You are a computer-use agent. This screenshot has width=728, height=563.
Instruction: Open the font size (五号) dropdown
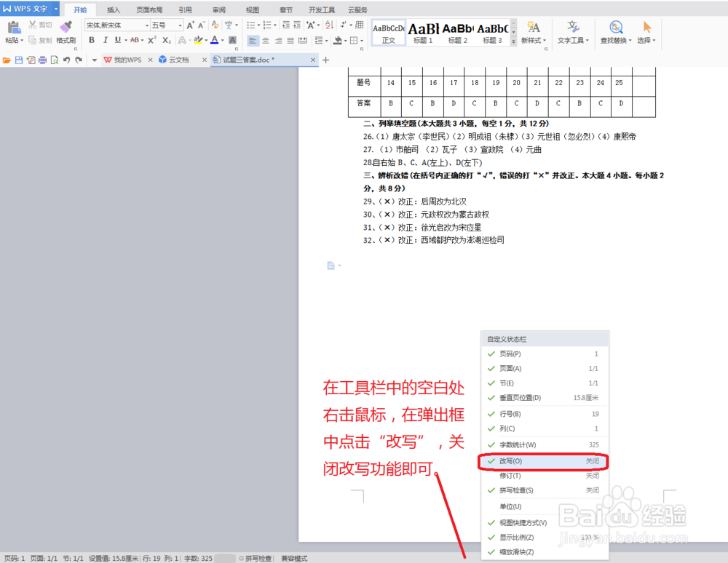tap(178, 26)
